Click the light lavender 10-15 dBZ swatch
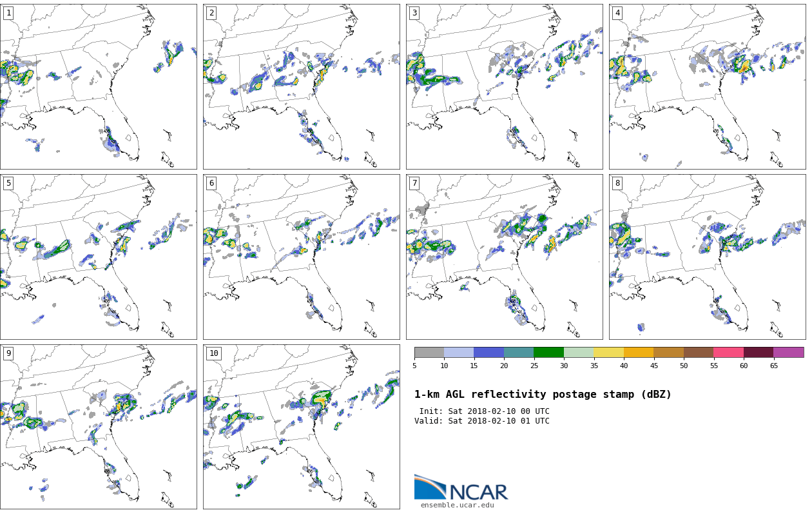Screen dimensions: 812x510 tap(459, 352)
